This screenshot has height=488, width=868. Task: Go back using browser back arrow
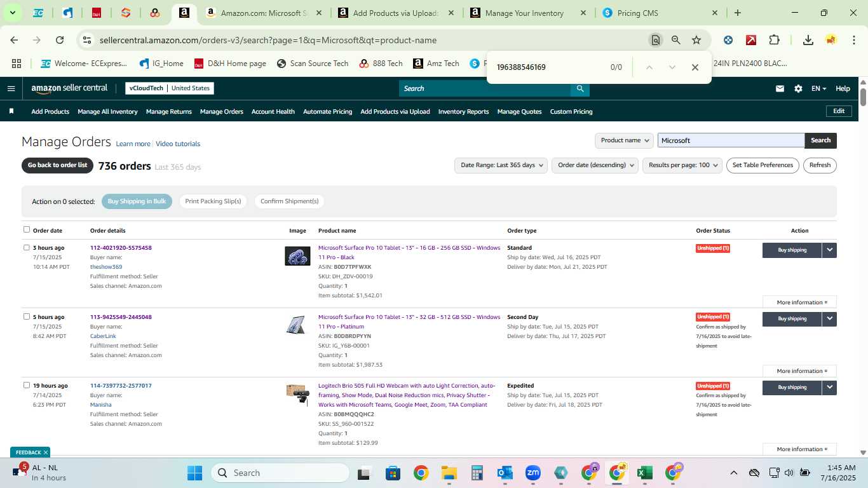14,40
